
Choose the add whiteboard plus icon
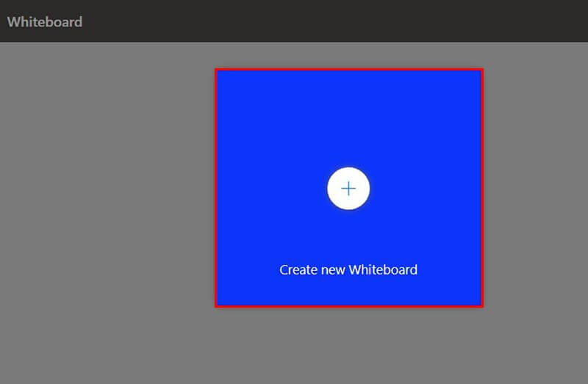tap(348, 189)
